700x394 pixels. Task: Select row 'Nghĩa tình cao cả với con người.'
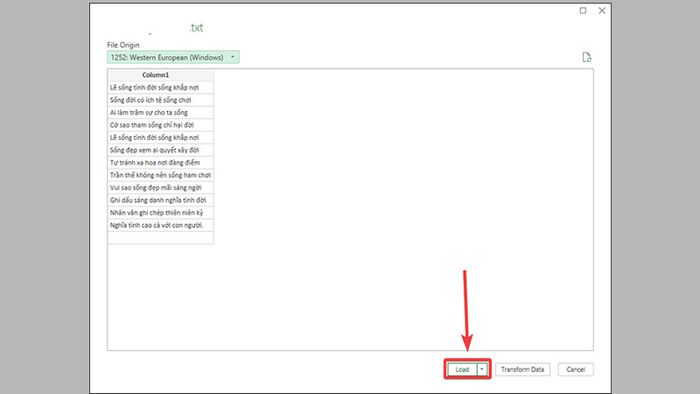pos(160,225)
